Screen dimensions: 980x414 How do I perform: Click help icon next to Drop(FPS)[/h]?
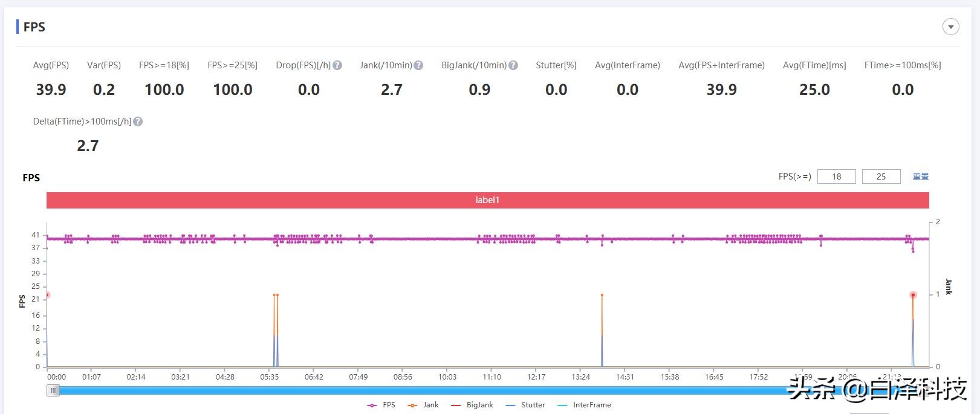tap(337, 65)
